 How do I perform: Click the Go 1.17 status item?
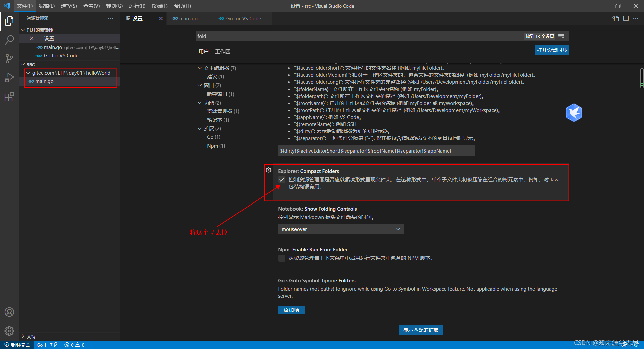[47, 345]
